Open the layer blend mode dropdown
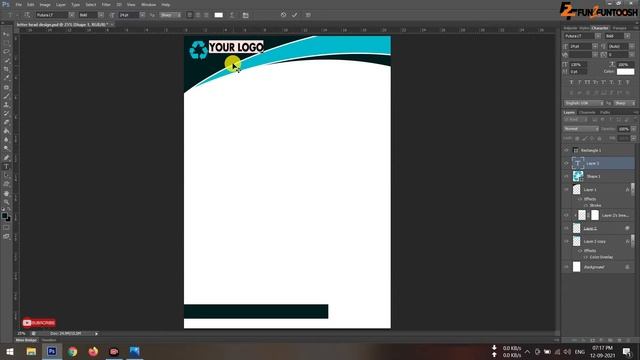This screenshot has width=640, height=360. [581, 129]
